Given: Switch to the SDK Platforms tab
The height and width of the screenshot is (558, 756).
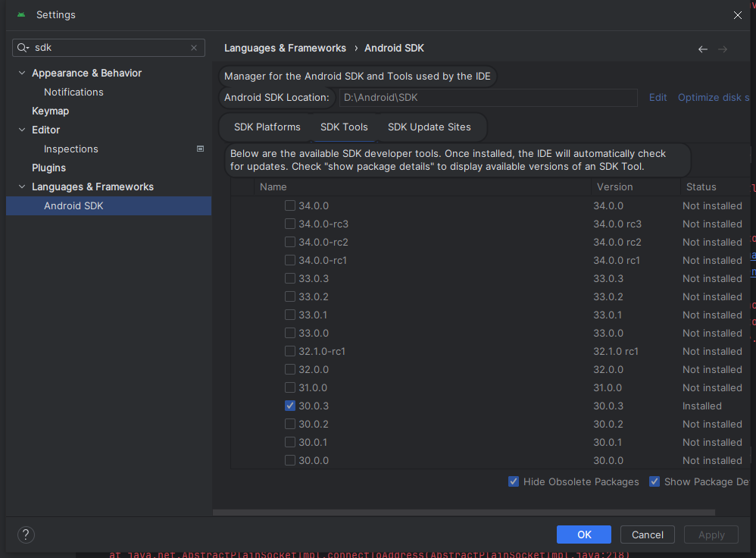Looking at the screenshot, I should tap(267, 127).
